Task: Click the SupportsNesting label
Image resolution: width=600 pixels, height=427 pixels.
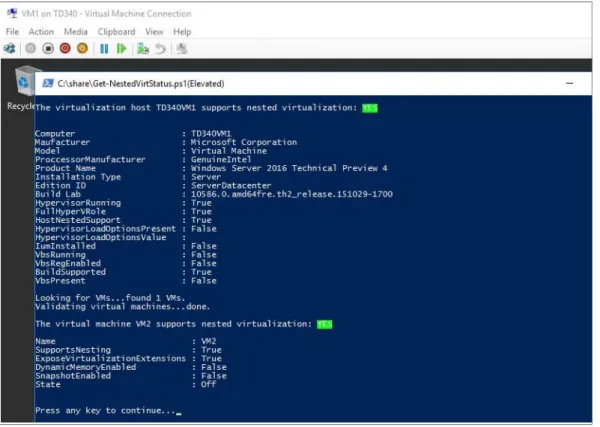Action: click(73, 350)
